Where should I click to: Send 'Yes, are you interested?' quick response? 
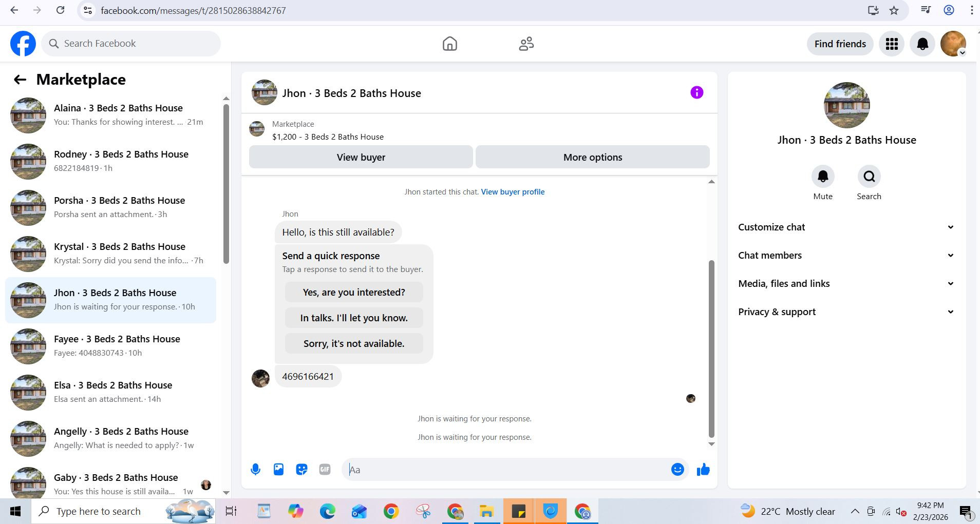click(x=354, y=292)
